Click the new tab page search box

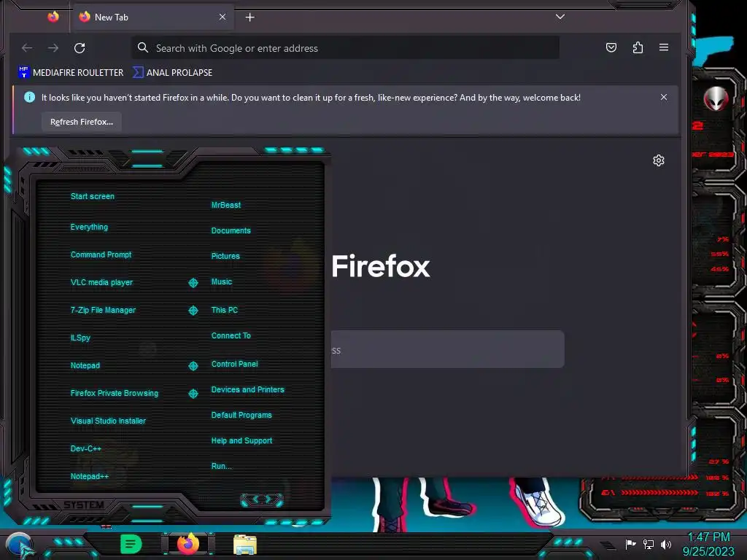tap(447, 349)
